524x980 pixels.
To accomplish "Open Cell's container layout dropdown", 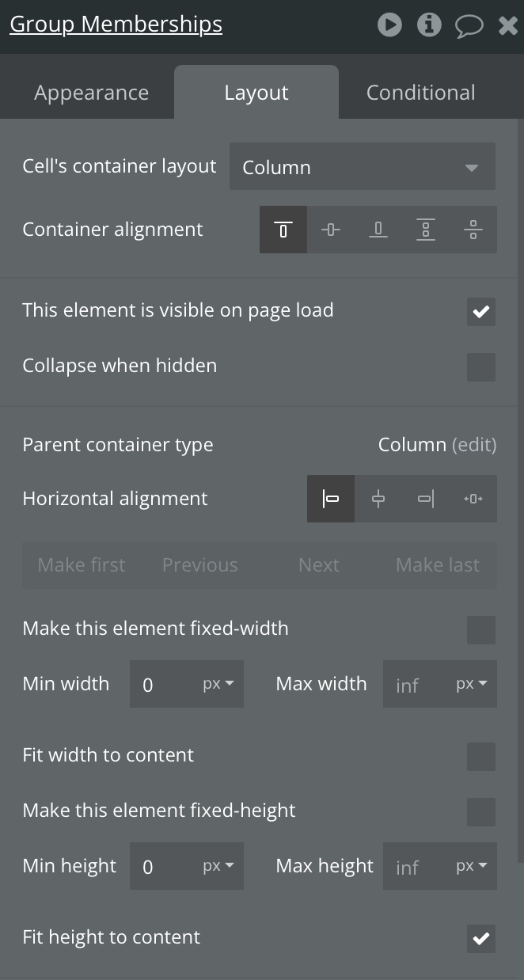I will tap(362, 167).
